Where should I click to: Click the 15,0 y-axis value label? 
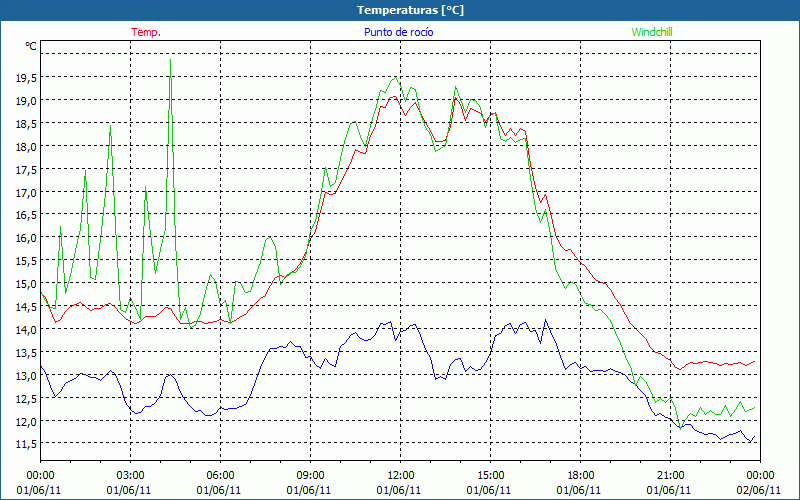point(26,283)
